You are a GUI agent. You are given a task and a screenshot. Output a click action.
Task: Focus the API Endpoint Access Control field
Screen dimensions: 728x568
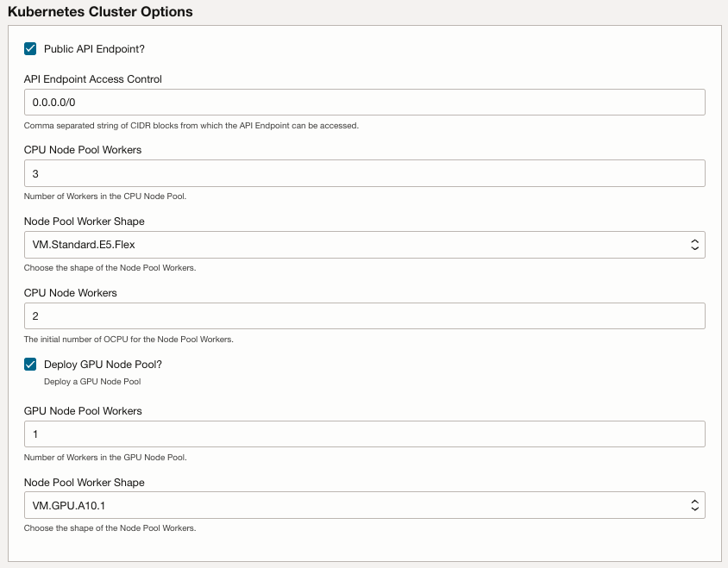tap(364, 102)
